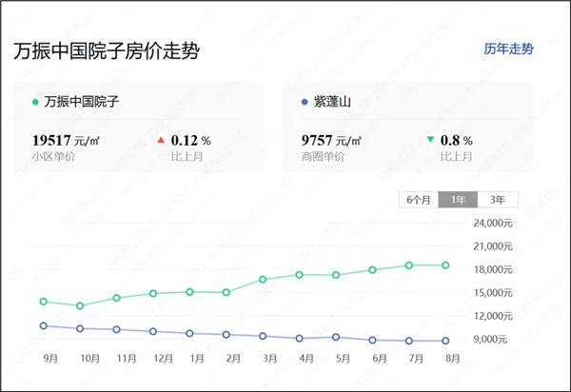Switch to the 6个月 range tab
Screen dimensions: 571x392
(419, 200)
